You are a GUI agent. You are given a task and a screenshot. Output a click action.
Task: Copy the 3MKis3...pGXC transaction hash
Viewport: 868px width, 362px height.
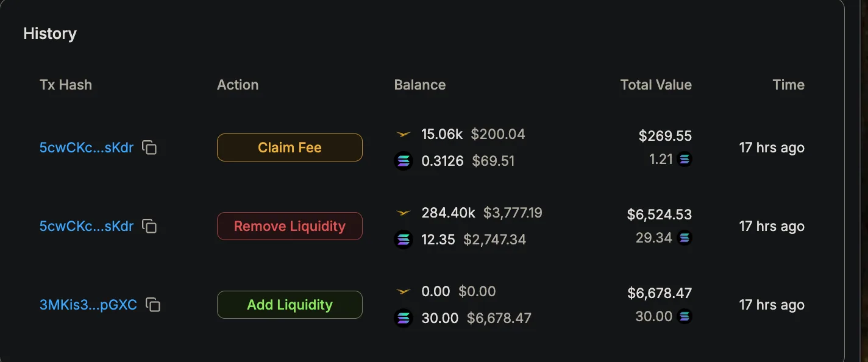click(x=153, y=305)
